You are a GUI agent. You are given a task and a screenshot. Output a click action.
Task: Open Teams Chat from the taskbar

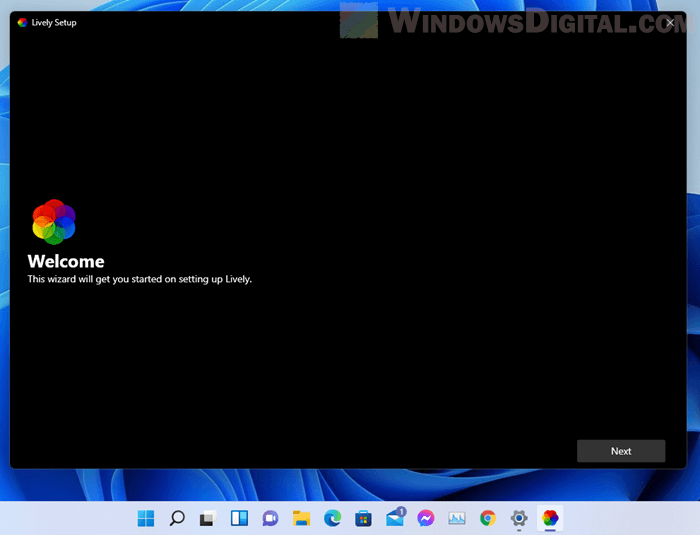pos(270,518)
